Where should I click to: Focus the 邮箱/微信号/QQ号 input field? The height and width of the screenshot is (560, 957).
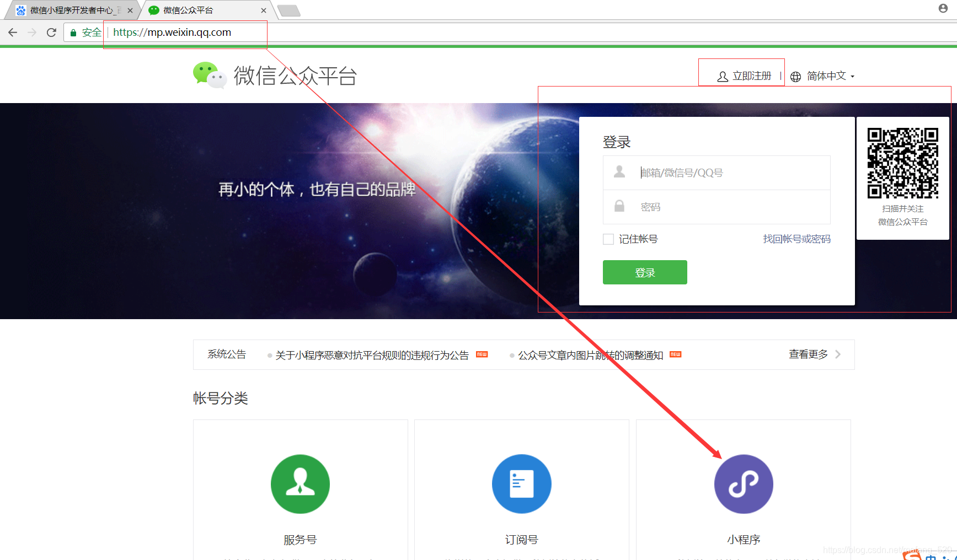click(x=717, y=173)
